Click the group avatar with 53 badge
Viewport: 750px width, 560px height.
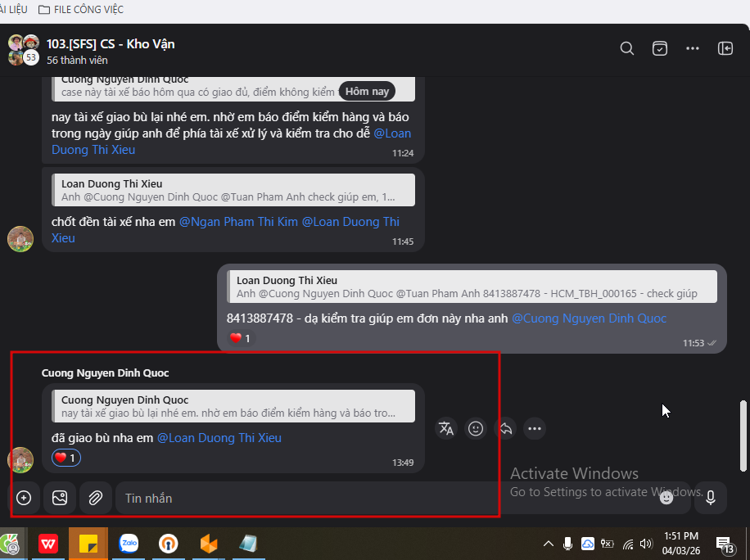pos(24,50)
